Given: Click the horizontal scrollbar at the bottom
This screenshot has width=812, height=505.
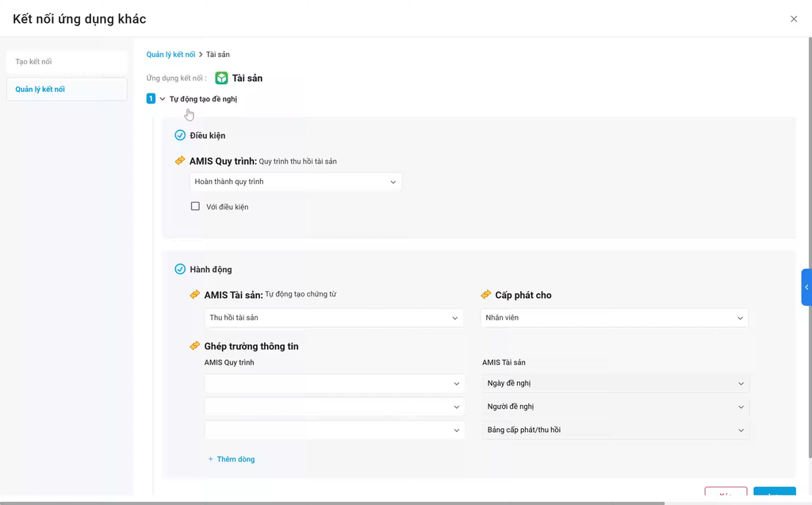Looking at the screenshot, I should tap(332, 503).
